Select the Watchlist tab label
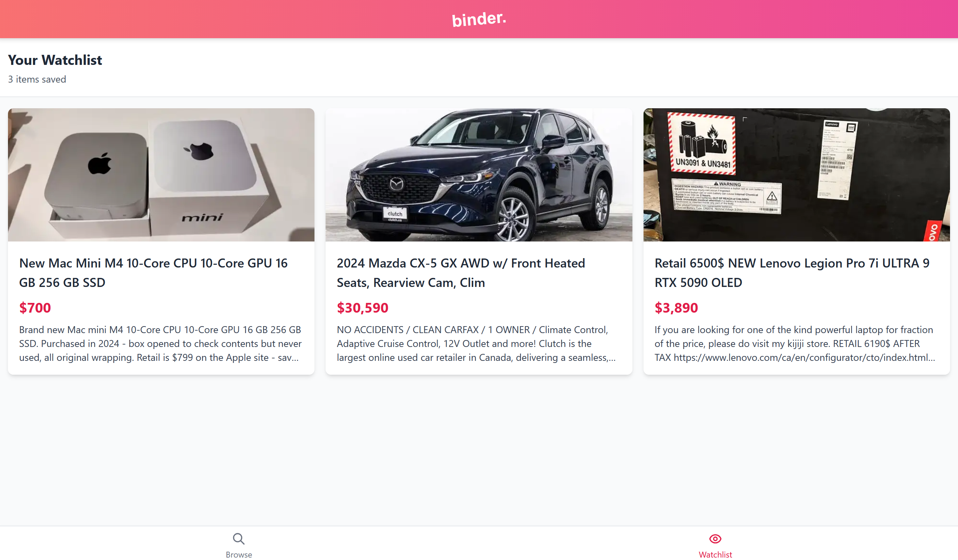Screen dimensions: 958x560 pos(715,554)
